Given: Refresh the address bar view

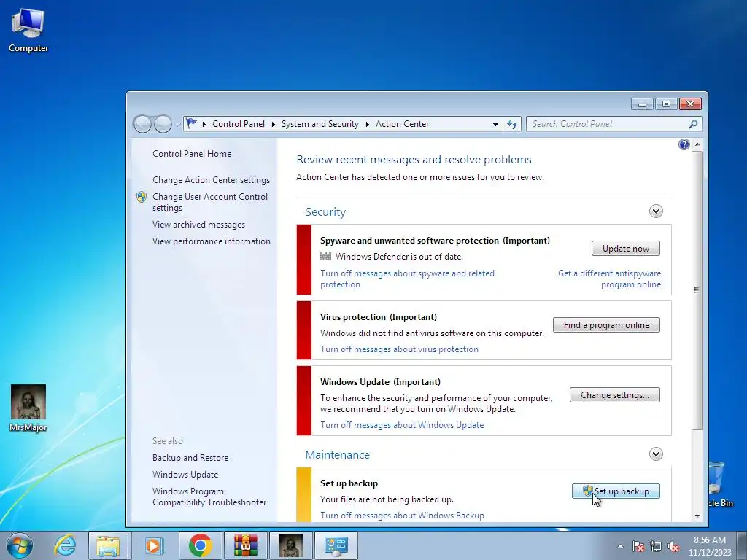Looking at the screenshot, I should [512, 124].
